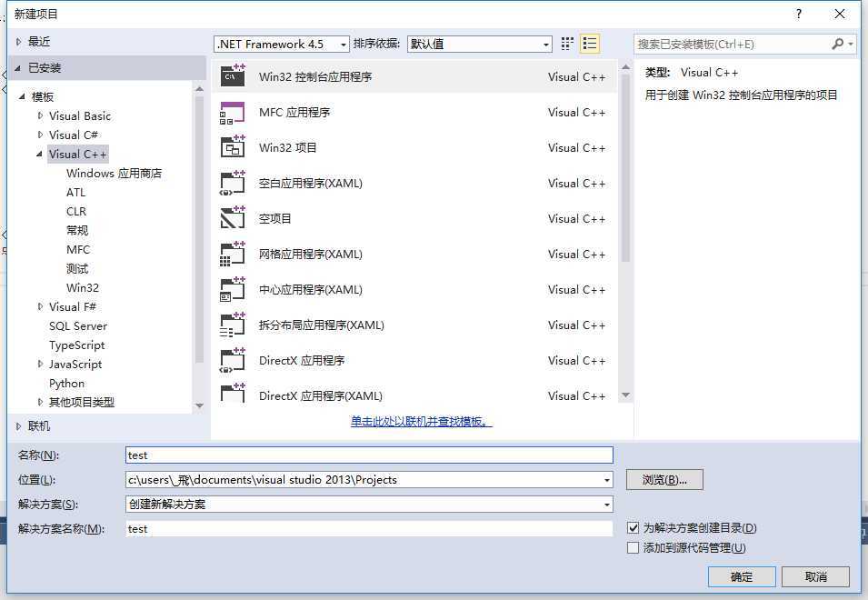Expand the 其他项目类型 node
The image size is (868, 600).
40,402
